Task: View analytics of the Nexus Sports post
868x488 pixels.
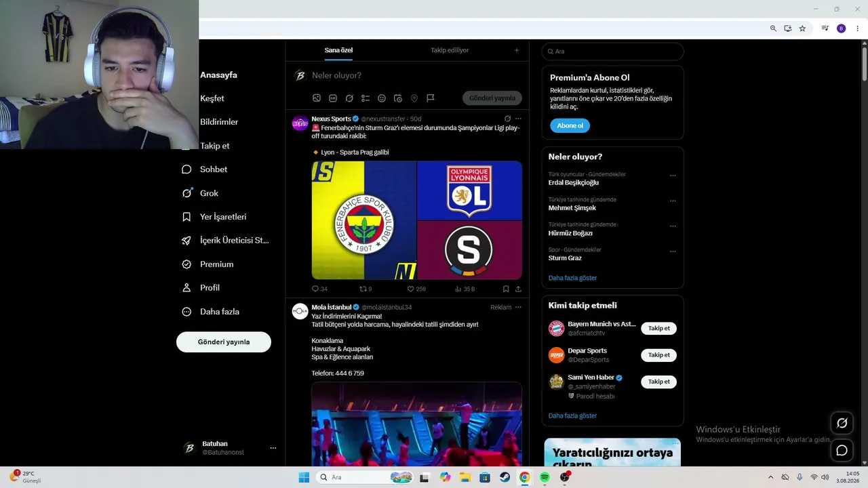Action: point(465,289)
